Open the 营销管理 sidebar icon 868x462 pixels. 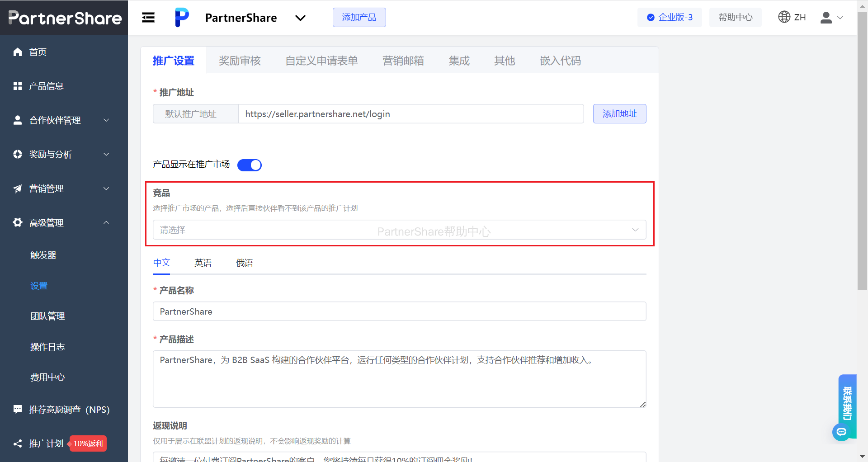click(x=17, y=189)
